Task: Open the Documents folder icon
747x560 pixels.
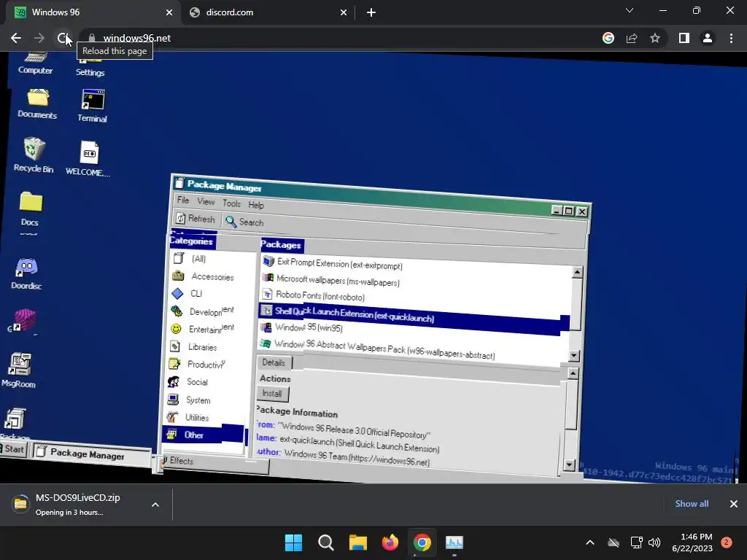Action: pyautogui.click(x=37, y=104)
